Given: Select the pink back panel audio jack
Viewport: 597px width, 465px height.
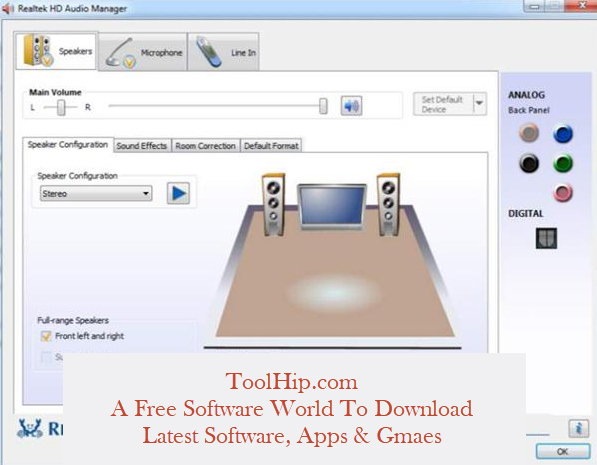Looking at the screenshot, I should (x=563, y=192).
